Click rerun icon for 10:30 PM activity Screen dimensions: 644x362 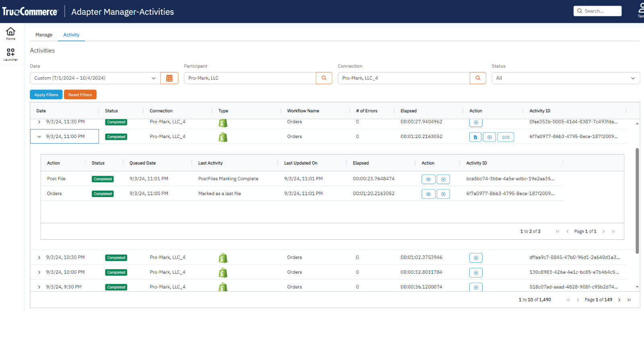(x=476, y=258)
